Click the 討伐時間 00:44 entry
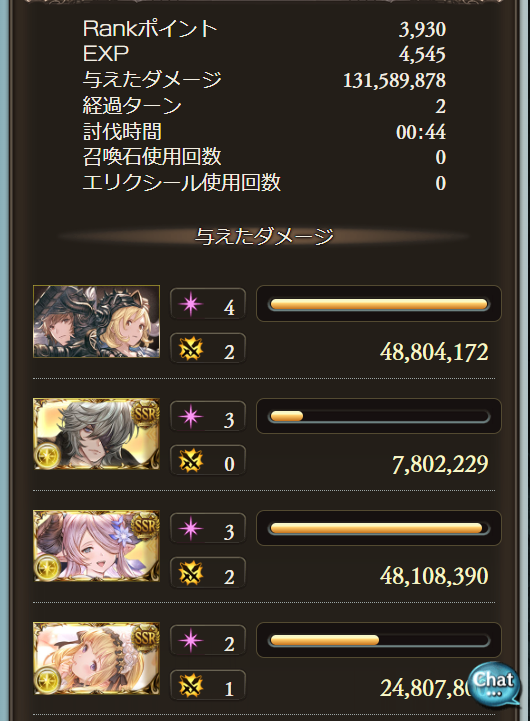 click(264, 132)
